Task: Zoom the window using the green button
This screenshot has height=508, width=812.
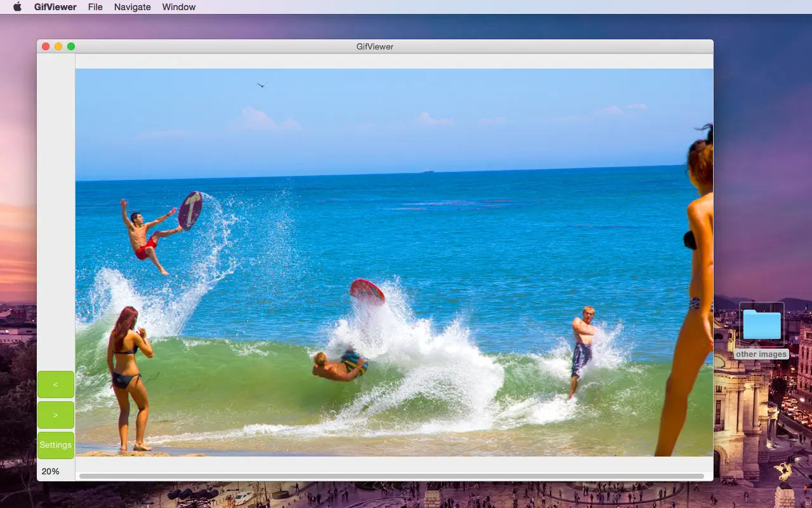Action: [71, 46]
